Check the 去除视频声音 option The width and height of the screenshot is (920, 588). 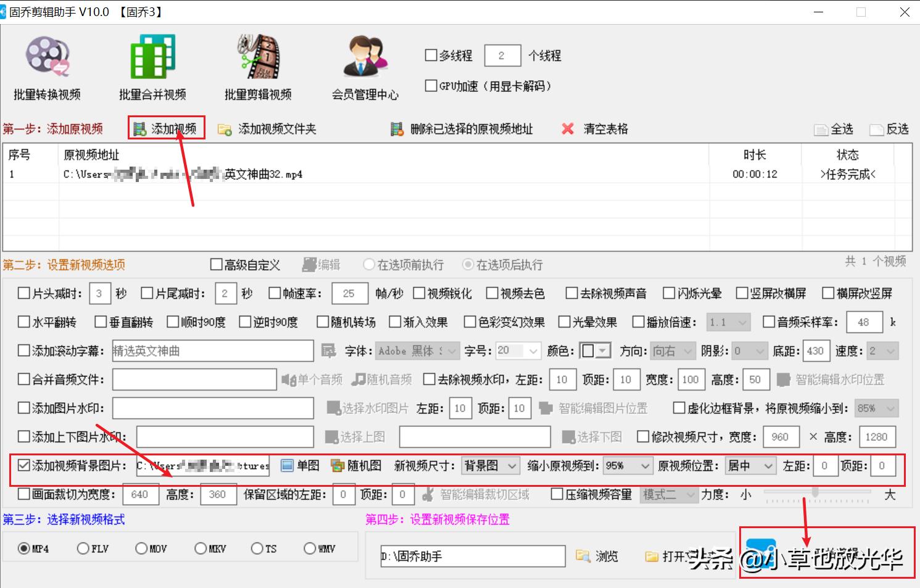(571, 293)
